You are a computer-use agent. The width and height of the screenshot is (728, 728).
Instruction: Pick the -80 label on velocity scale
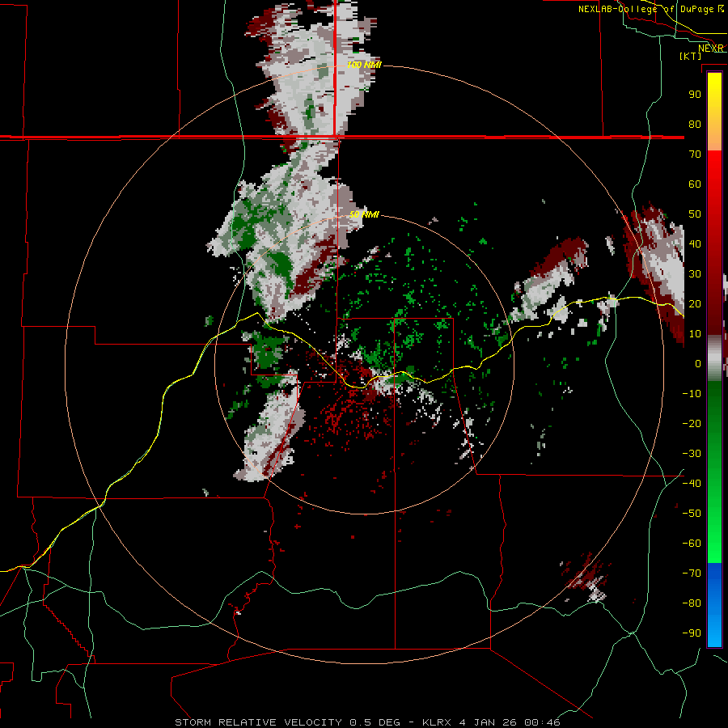(x=692, y=603)
